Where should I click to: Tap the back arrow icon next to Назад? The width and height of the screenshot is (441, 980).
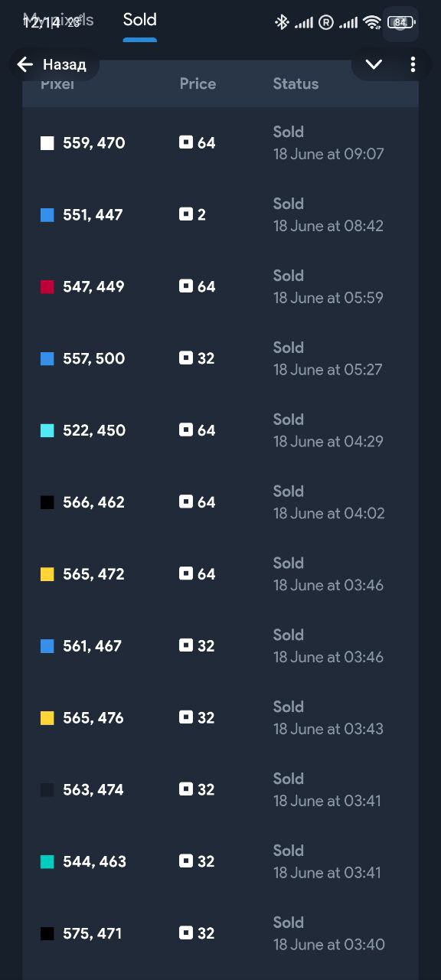coord(25,64)
